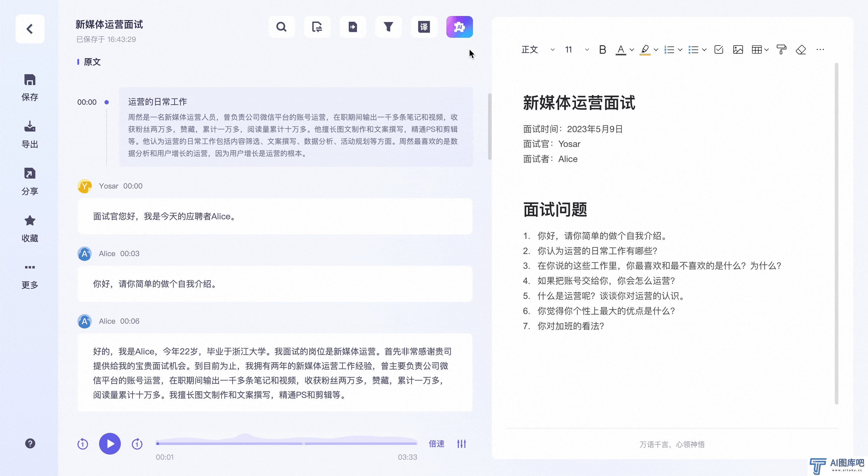Click the eraser clear-format icon

point(801,50)
